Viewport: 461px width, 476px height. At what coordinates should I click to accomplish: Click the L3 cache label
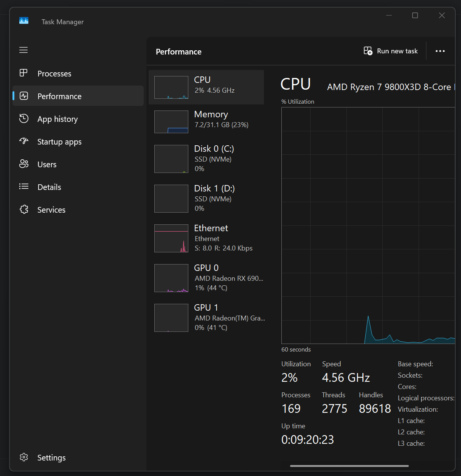[x=411, y=443]
